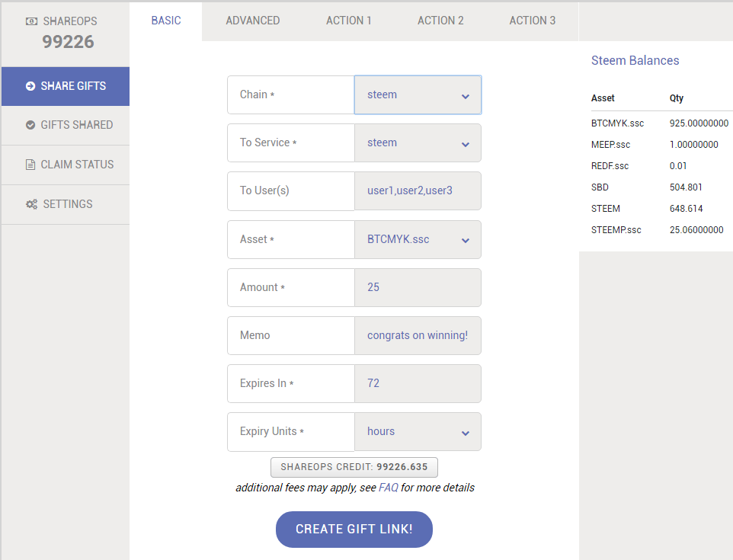Click the BTCMYK.ssc asset row
This screenshot has width=733, height=560.
click(x=662, y=123)
